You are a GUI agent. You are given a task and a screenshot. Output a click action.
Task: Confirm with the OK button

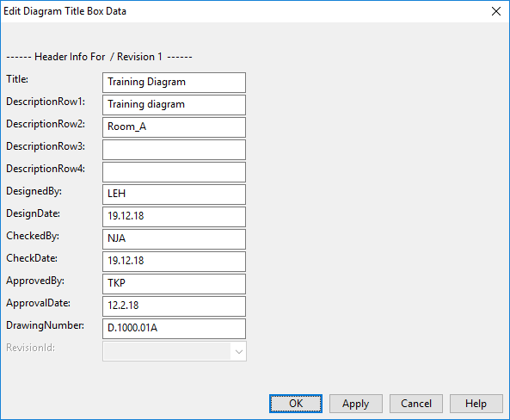coord(296,404)
